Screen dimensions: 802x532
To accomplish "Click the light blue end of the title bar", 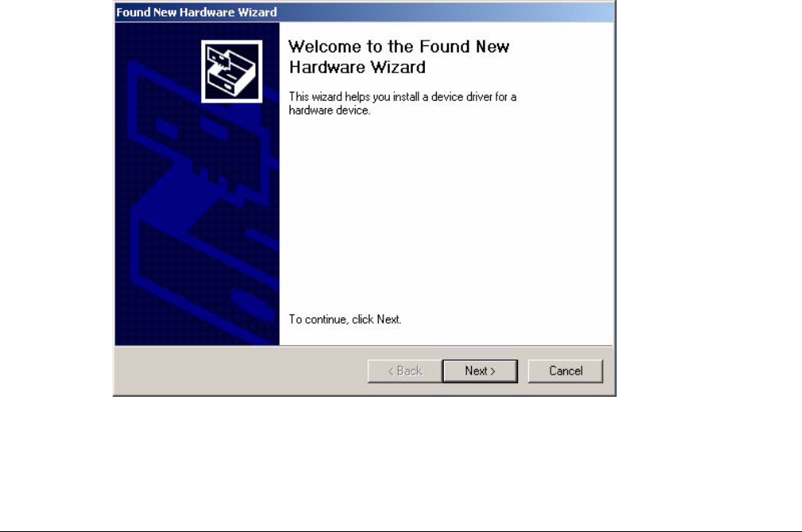I will click(x=573, y=12).
